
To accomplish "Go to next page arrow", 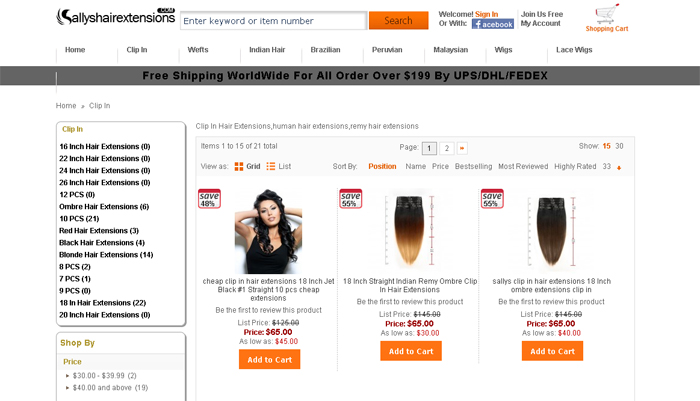I will (x=462, y=148).
